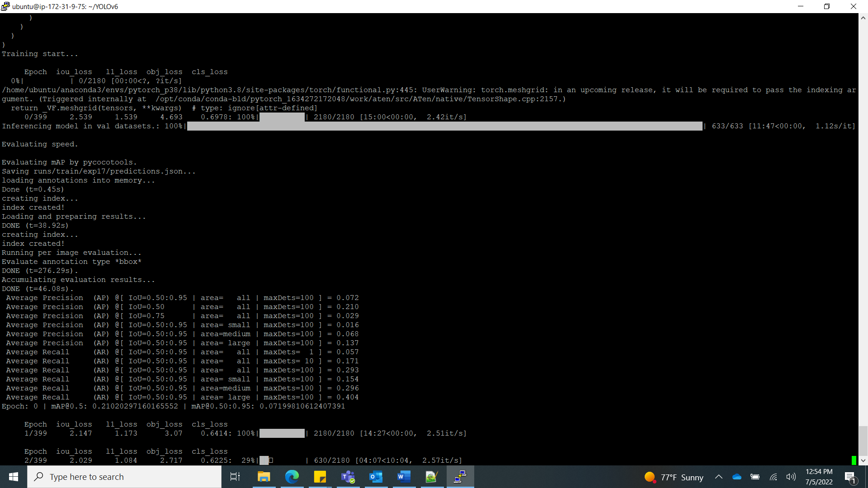Open volume control from the tray
Viewport: 868px width, 488px height.
(791, 477)
